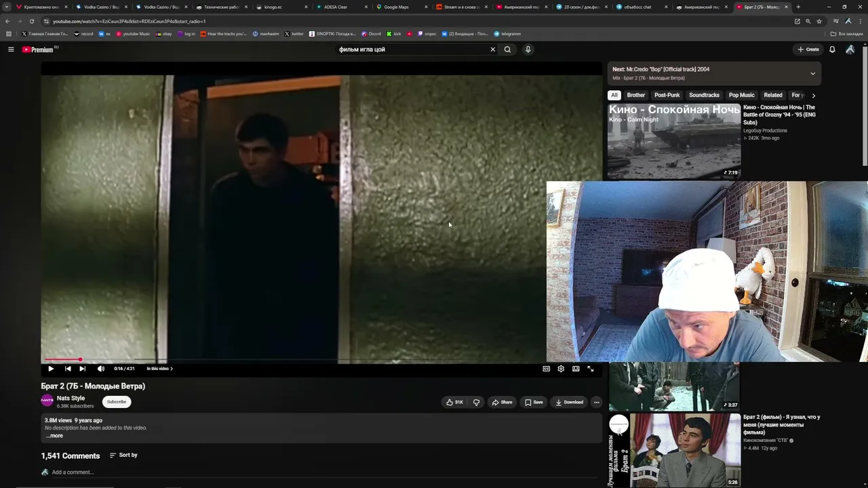
Task: Start voice search with the microphone
Action: pyautogui.click(x=528, y=49)
